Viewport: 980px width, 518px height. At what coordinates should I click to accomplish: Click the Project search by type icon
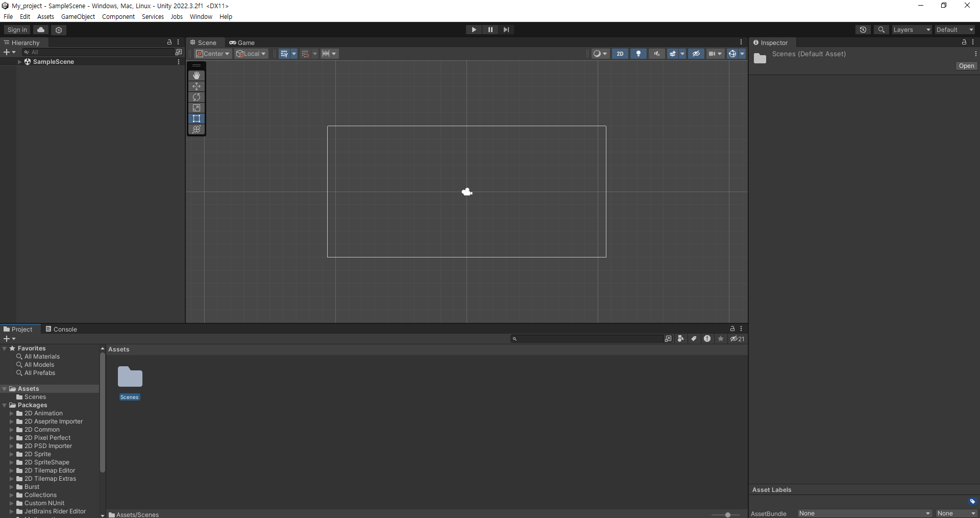click(680, 339)
